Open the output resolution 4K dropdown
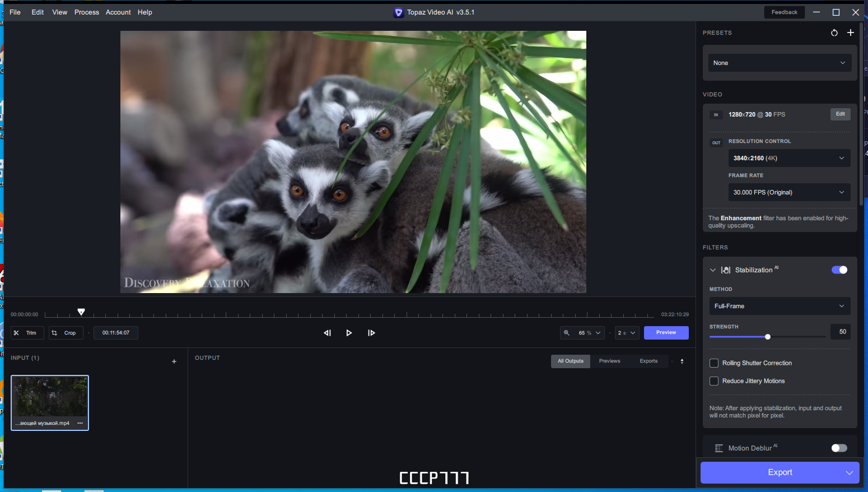Screen dimensions: 868x492 coord(788,158)
